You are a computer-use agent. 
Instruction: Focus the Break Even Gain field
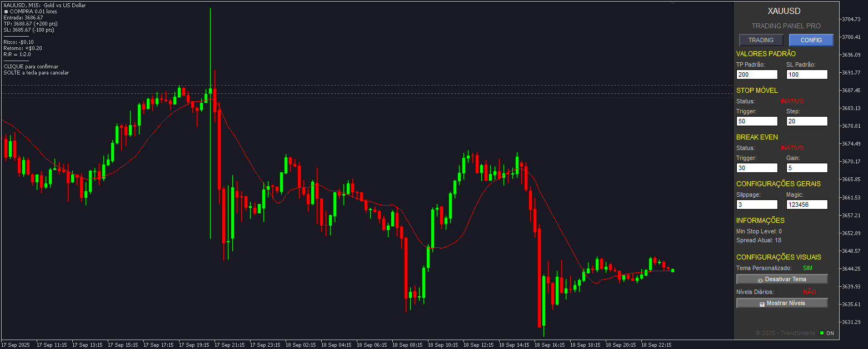[x=806, y=168]
